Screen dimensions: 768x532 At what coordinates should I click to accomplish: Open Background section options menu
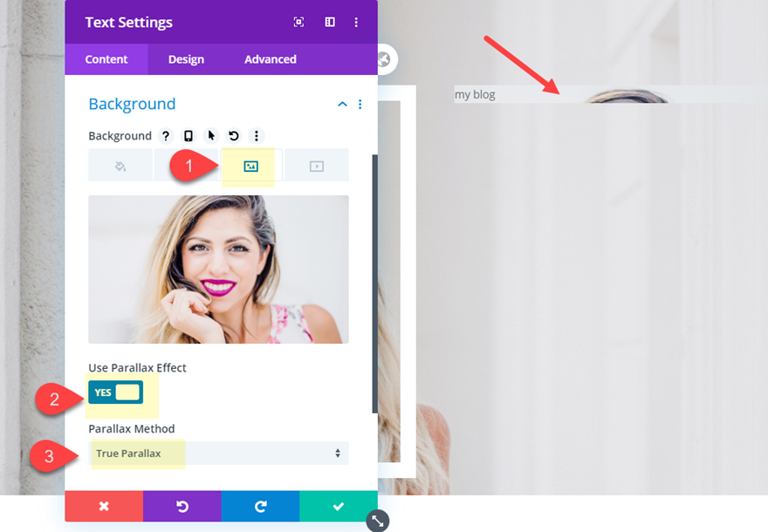click(x=360, y=105)
